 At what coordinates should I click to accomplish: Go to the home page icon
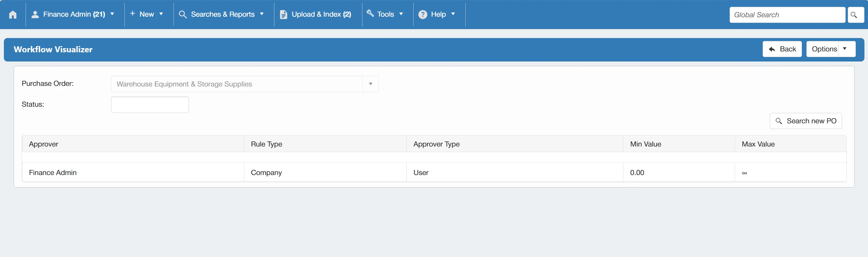13,15
